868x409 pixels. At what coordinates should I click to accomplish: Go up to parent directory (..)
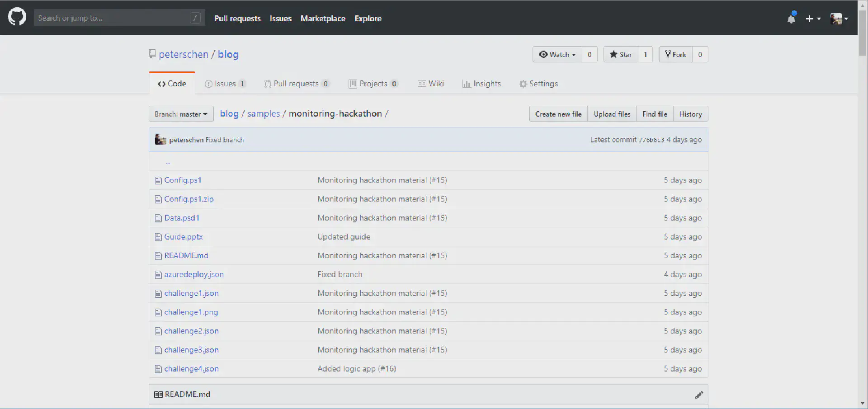pyautogui.click(x=168, y=162)
